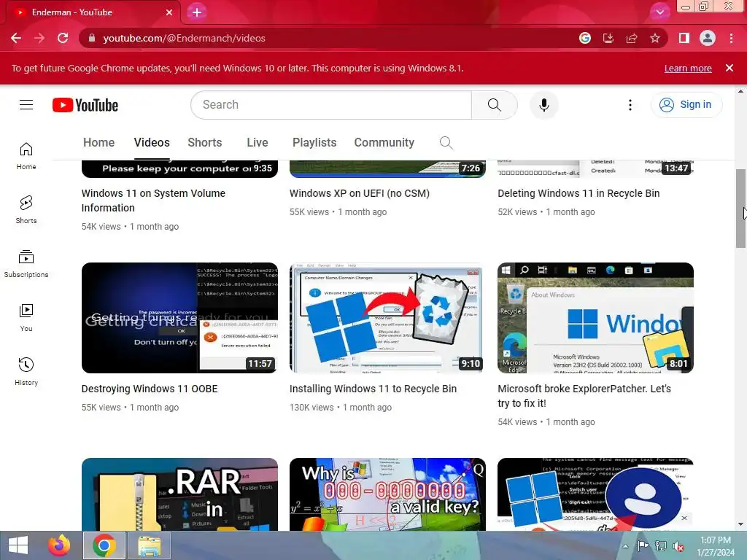This screenshot has width=747, height=560.
Task: Toggle the Chrome side panel
Action: (x=684, y=38)
